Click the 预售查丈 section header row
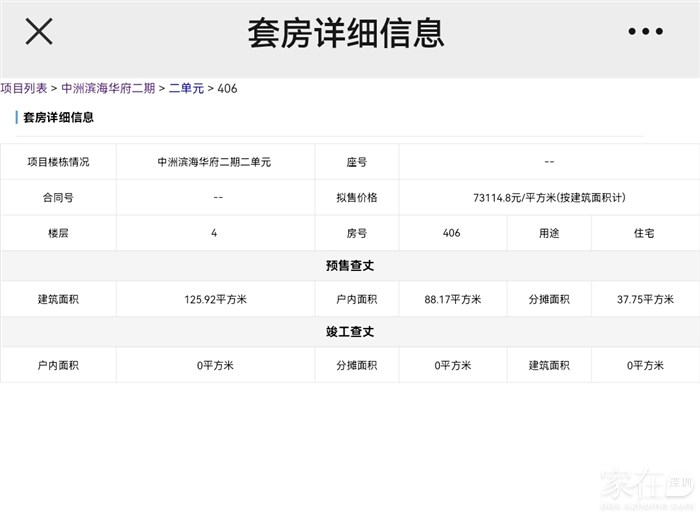Screen dimensions: 700x513 pyautogui.click(x=350, y=265)
